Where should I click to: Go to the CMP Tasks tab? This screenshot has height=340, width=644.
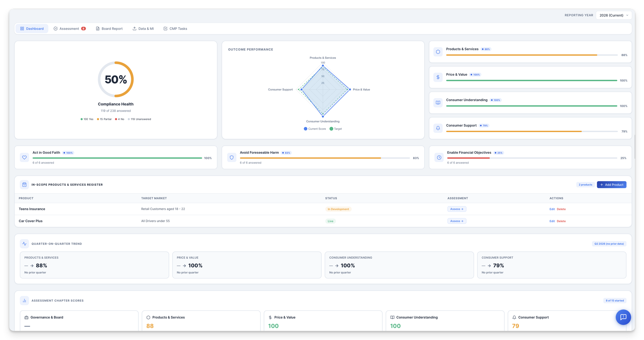pyautogui.click(x=175, y=29)
